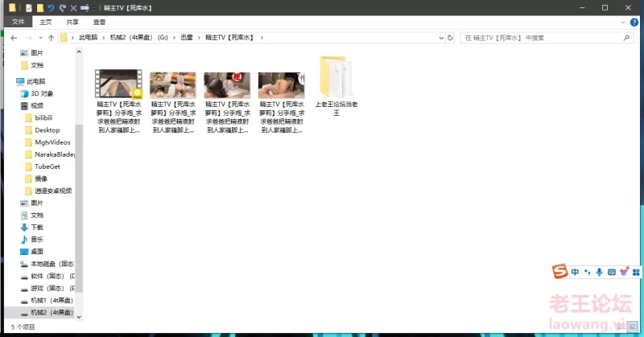The height and width of the screenshot is (337, 644).
Task: Switch to the 共享 ribbon tab
Action: (x=72, y=22)
